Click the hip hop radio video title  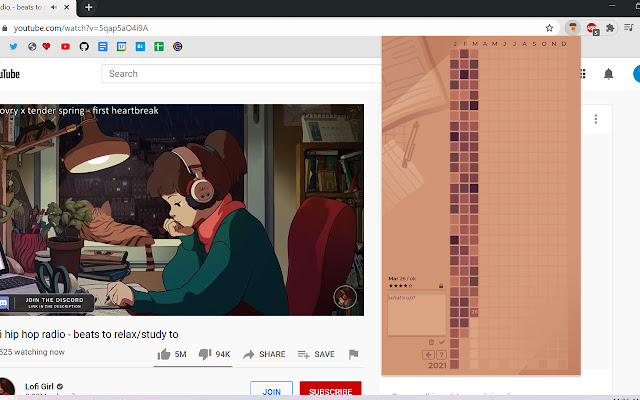pos(89,334)
